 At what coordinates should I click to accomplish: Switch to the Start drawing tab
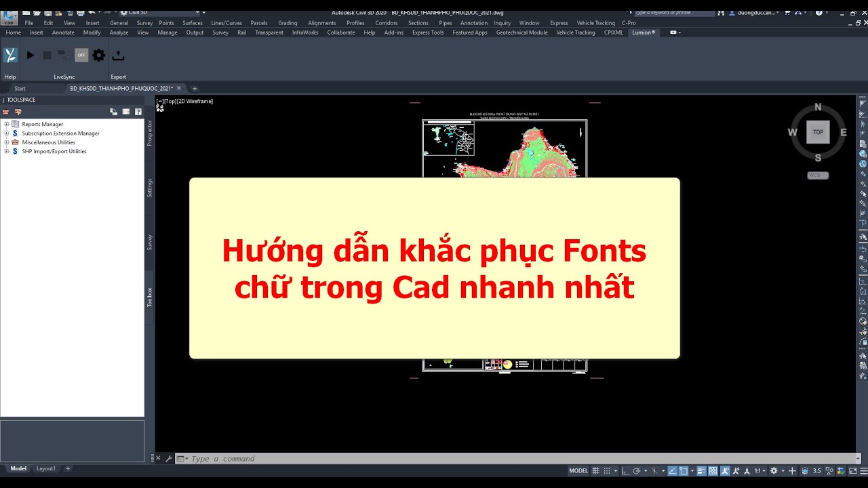pos(20,89)
